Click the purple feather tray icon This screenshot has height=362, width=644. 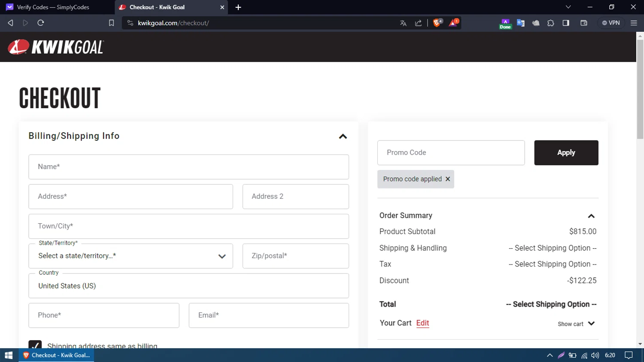point(561,355)
